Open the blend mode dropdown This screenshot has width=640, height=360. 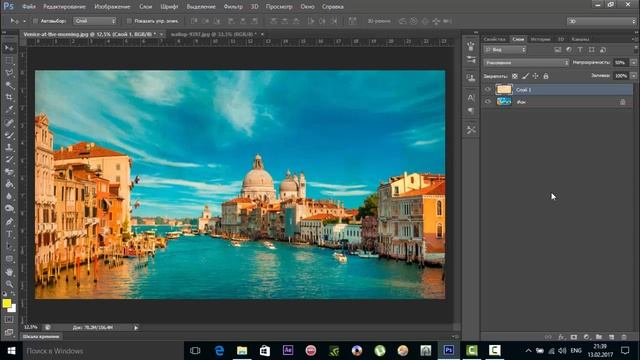pos(527,63)
